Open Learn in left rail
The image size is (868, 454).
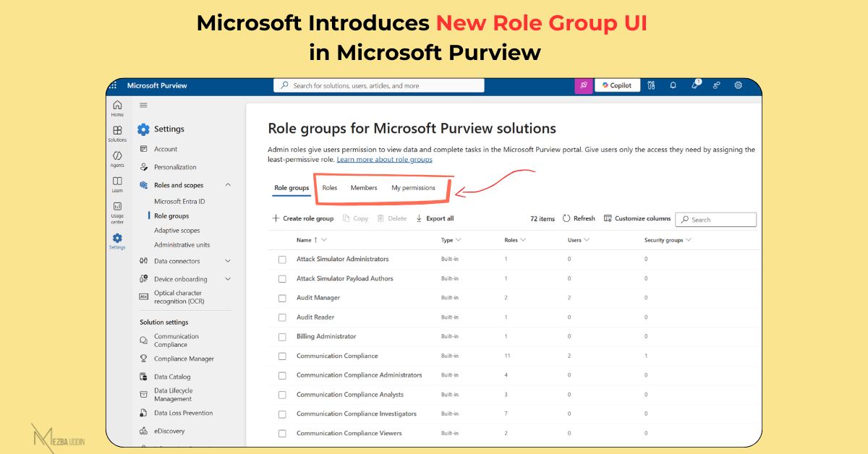click(117, 184)
